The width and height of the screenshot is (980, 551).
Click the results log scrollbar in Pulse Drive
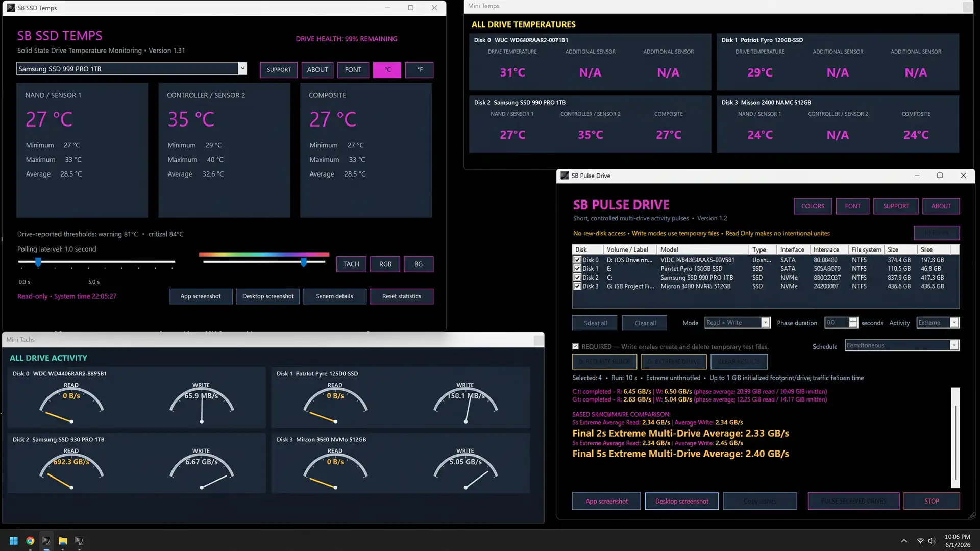pyautogui.click(x=955, y=438)
